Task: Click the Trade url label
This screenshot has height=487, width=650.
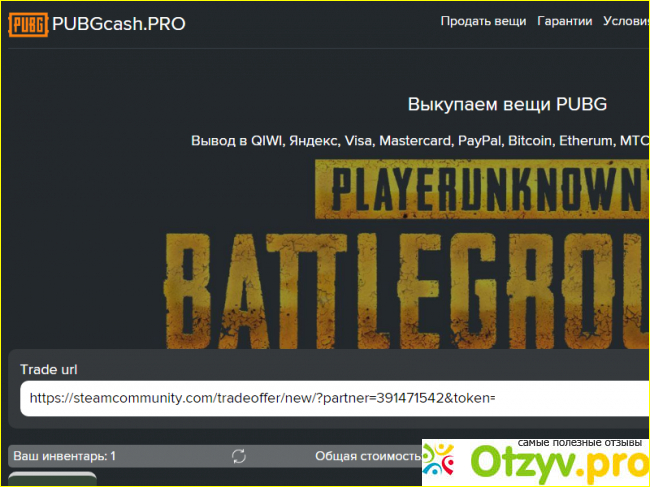Action: click(x=49, y=369)
